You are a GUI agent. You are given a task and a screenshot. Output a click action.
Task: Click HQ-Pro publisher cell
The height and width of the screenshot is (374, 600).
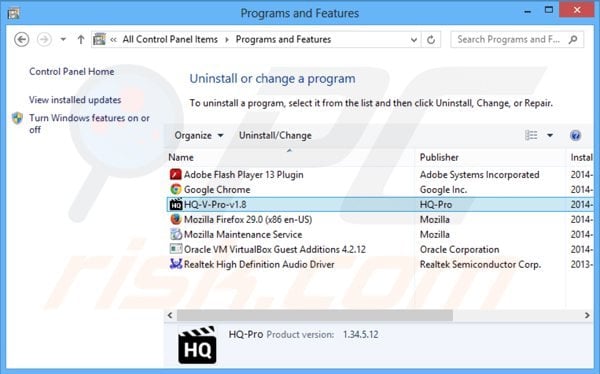[436, 204]
